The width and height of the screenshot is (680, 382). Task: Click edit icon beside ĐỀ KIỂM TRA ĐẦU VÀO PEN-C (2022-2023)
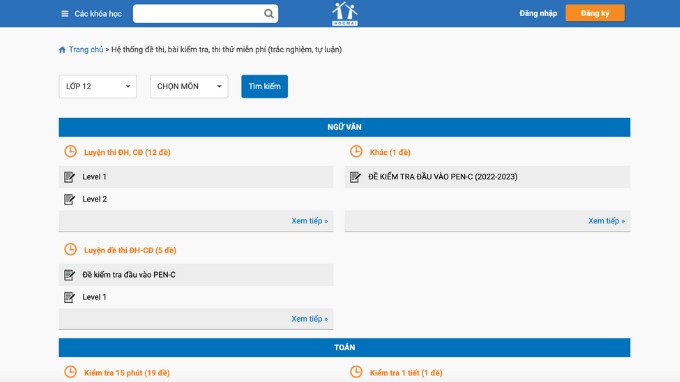[x=355, y=177]
